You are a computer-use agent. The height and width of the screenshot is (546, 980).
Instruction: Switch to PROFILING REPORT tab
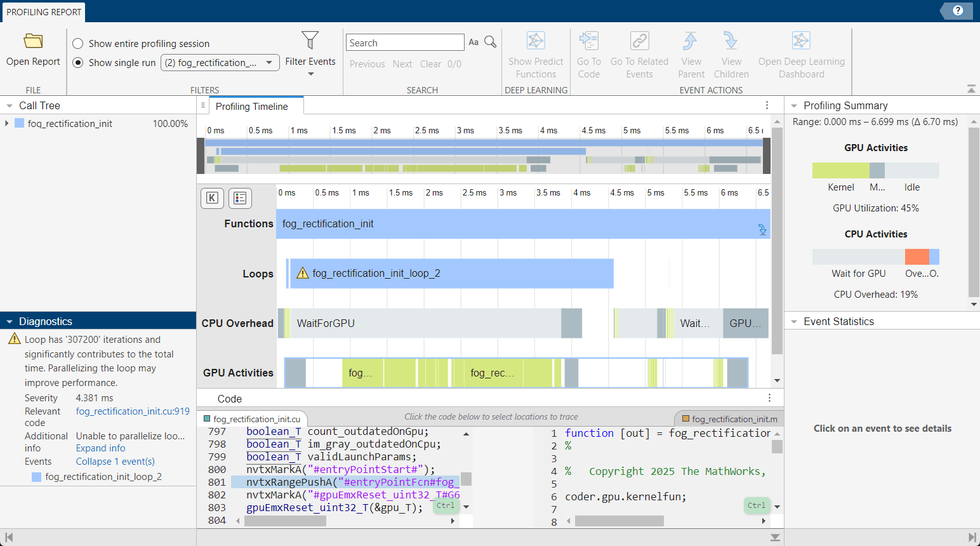(44, 12)
